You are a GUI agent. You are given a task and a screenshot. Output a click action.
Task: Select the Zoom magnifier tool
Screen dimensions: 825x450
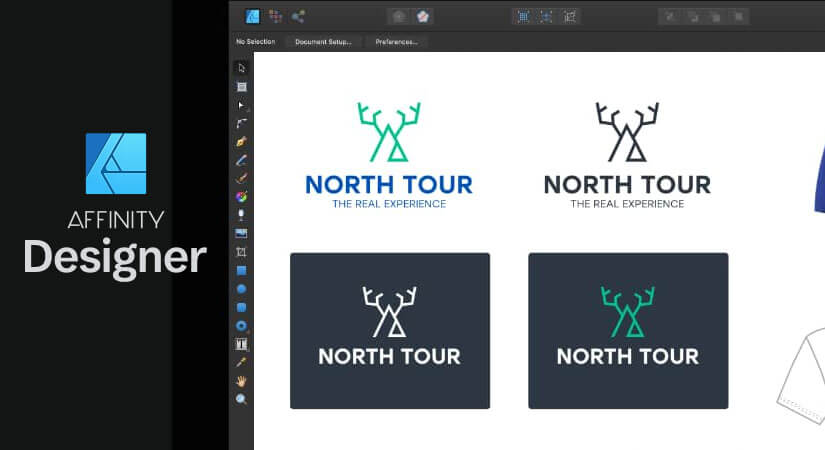click(242, 399)
